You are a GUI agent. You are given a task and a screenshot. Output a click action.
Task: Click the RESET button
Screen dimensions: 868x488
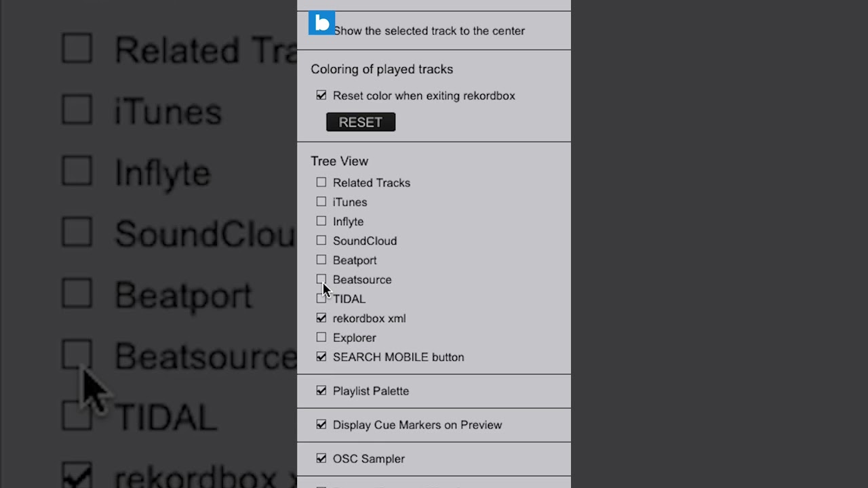click(x=361, y=122)
